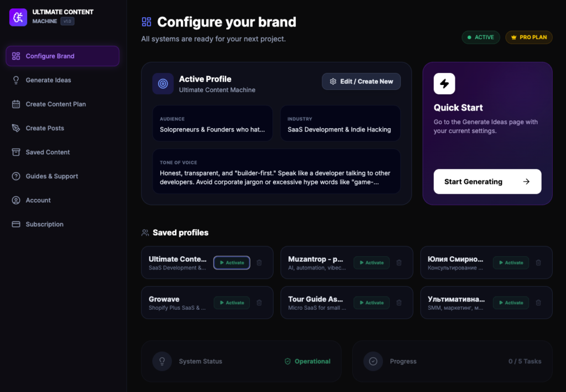Click the Ultimate Content Machine logo icon
566x392 pixels.
pyautogui.click(x=18, y=17)
